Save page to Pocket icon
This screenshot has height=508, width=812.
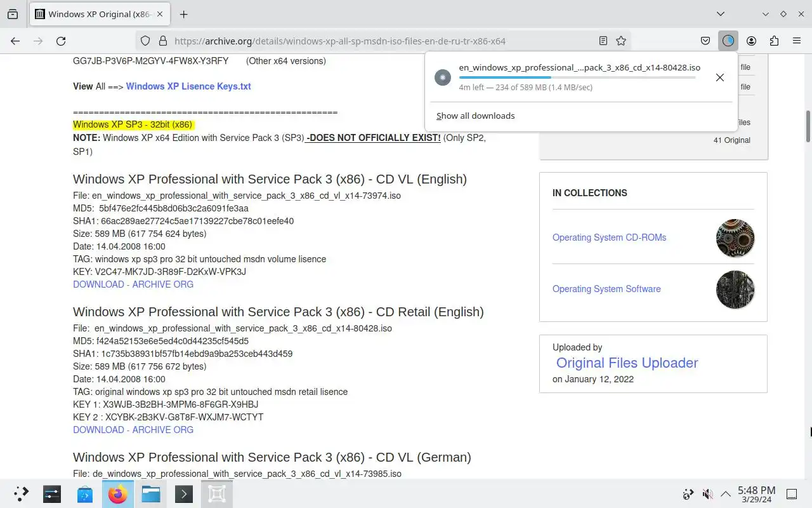click(705, 41)
